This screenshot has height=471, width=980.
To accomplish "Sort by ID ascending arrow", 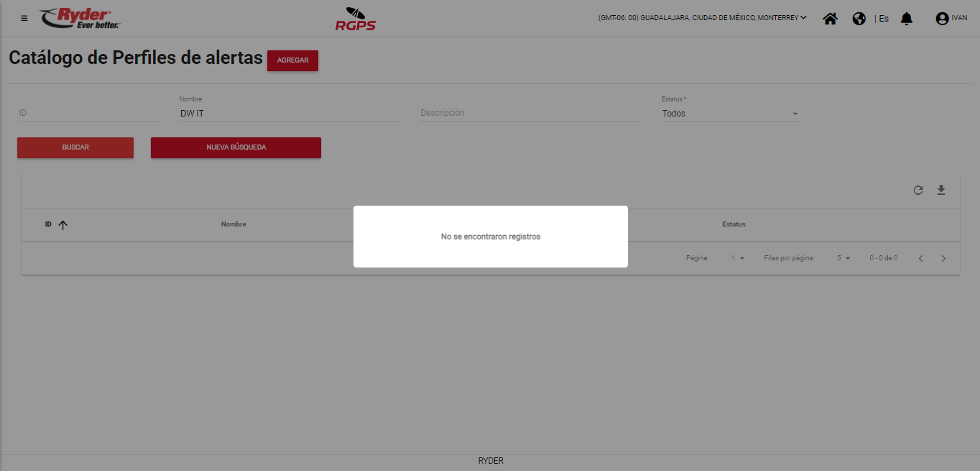I will coord(63,225).
